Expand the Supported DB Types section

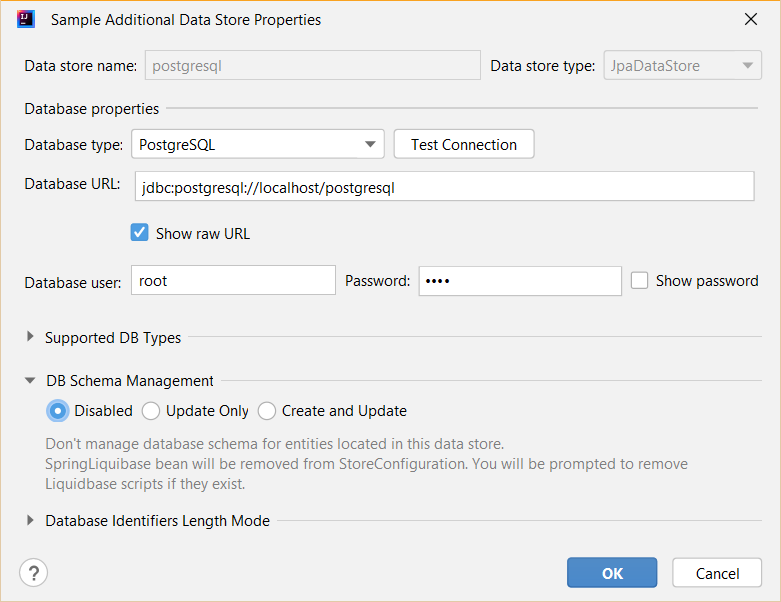click(x=30, y=337)
